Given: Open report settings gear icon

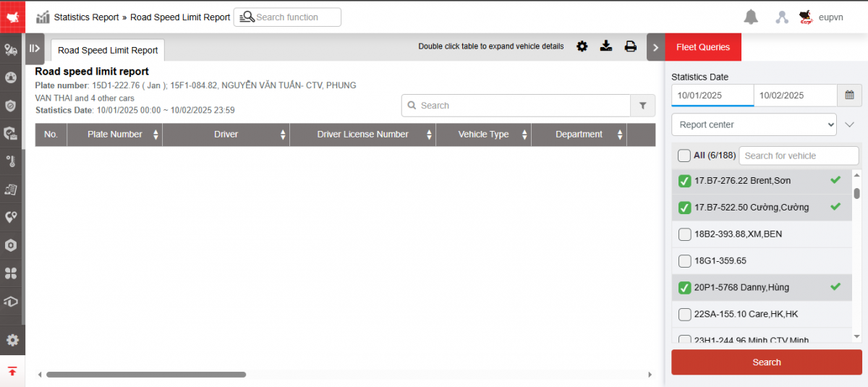Looking at the screenshot, I should pyautogui.click(x=582, y=46).
